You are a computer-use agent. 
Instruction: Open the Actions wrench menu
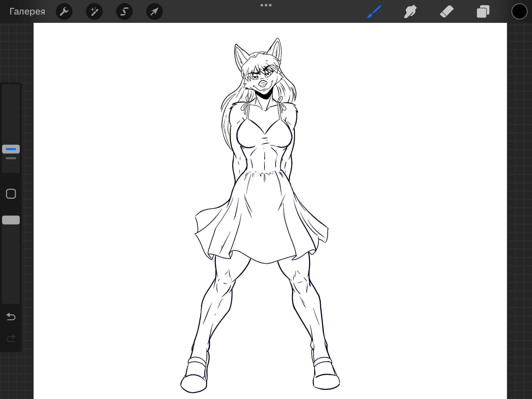coord(64,11)
